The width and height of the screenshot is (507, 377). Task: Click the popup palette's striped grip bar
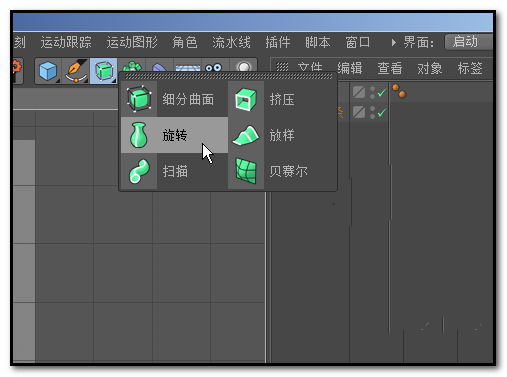pyautogui.click(x=228, y=76)
